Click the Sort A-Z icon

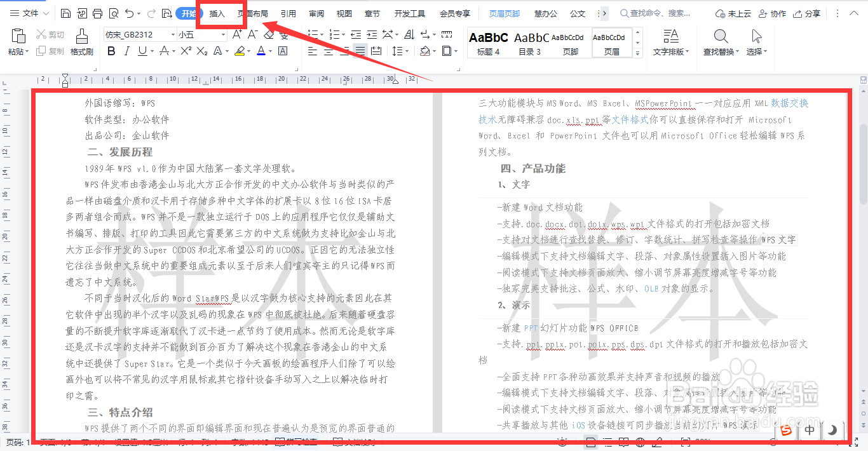pos(409,35)
